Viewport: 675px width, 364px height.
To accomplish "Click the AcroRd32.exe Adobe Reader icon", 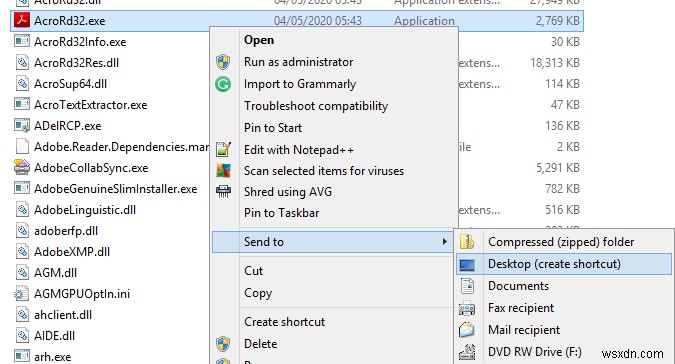I will coord(22,20).
